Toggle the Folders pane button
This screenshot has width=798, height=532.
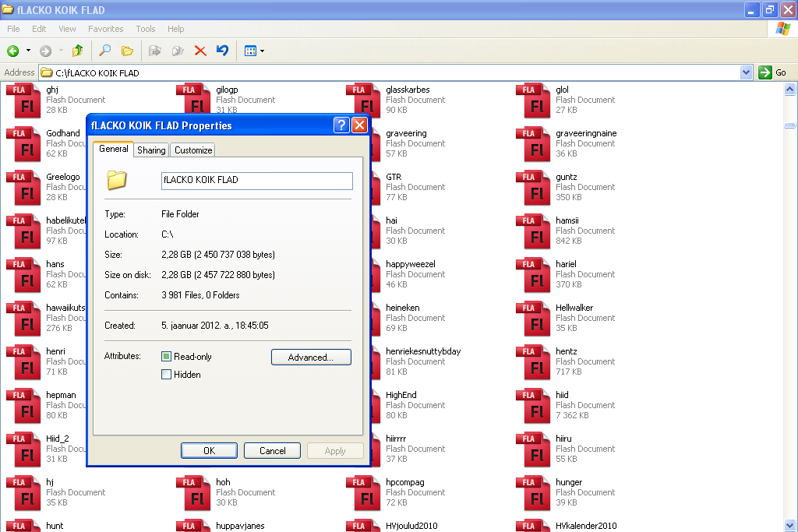[x=127, y=51]
